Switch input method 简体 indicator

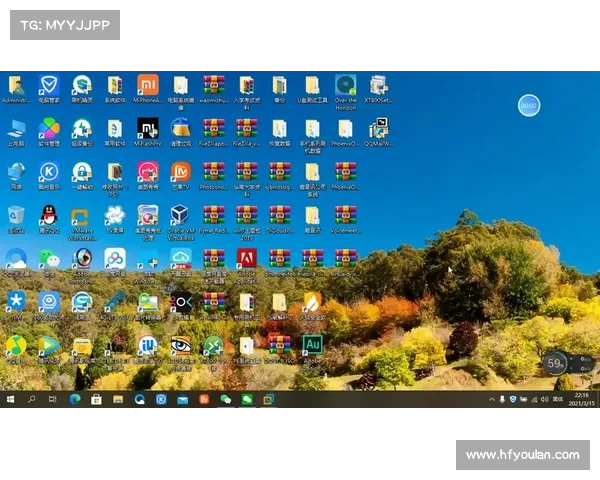558,399
